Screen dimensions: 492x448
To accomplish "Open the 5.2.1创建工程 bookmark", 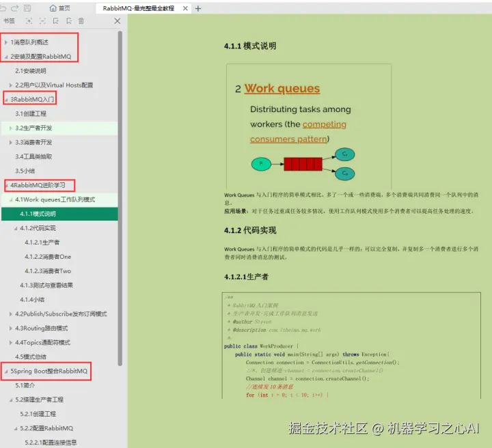I will [38, 414].
